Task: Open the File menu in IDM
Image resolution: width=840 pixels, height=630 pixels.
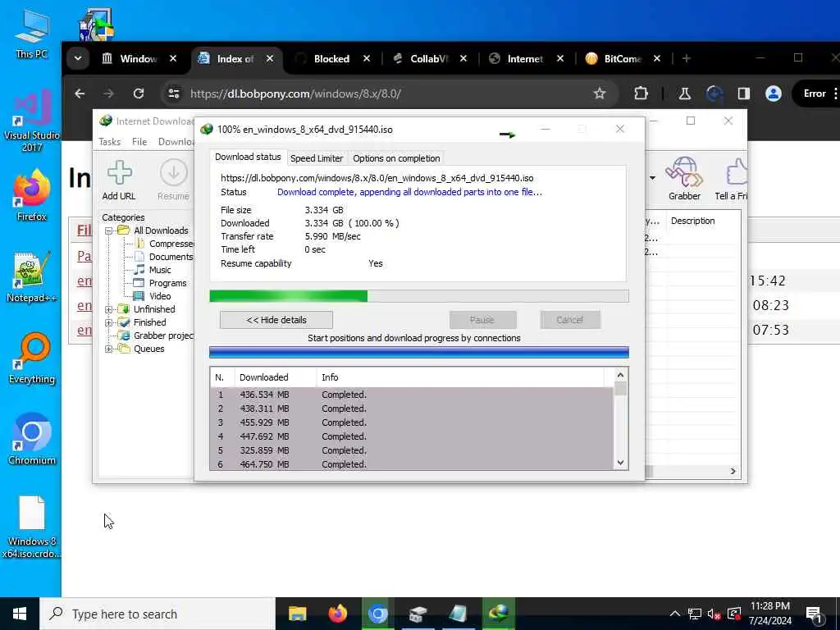Action: click(x=139, y=142)
